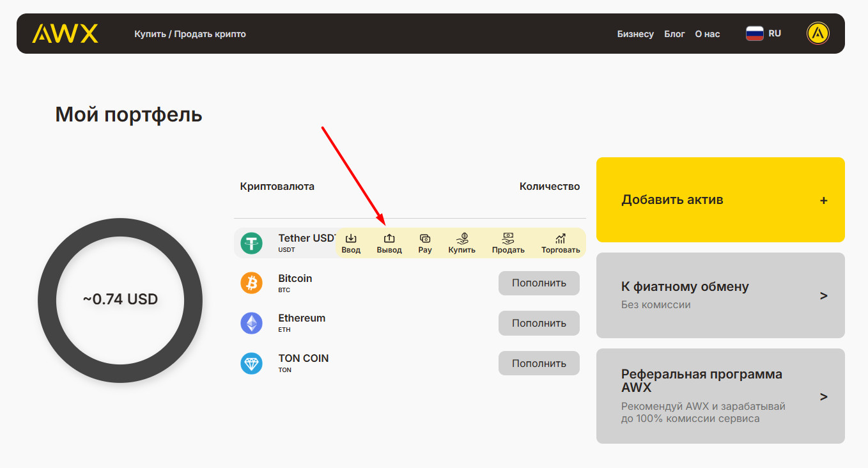Viewport: 868px width, 468px height.
Task: Click the TON COIN diamond icon
Action: coord(251,363)
